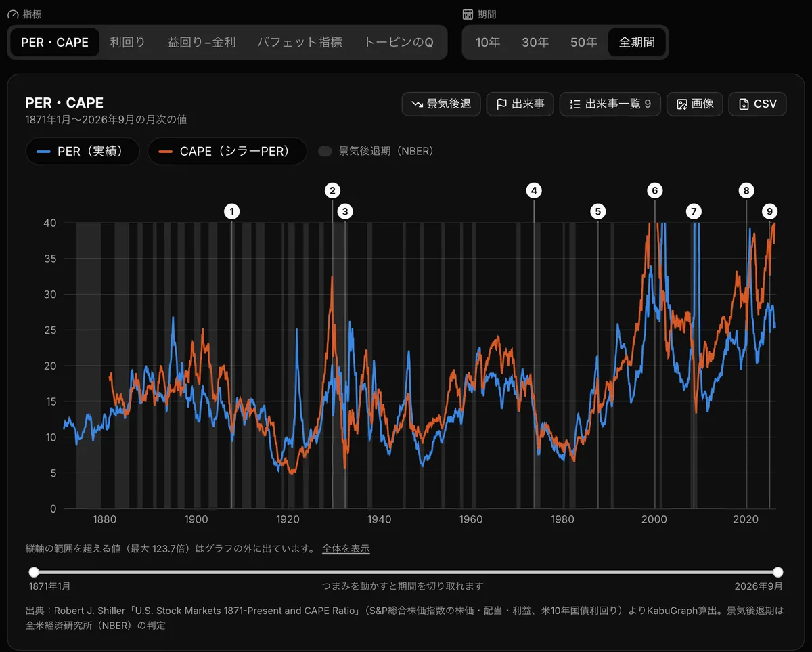This screenshot has width=812, height=652.
Task: Toggle the CAPE(シラーPER) series legend
Action: pos(227,152)
